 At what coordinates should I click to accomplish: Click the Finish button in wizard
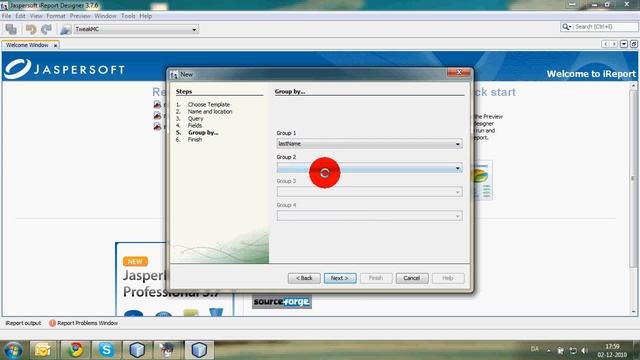click(376, 278)
